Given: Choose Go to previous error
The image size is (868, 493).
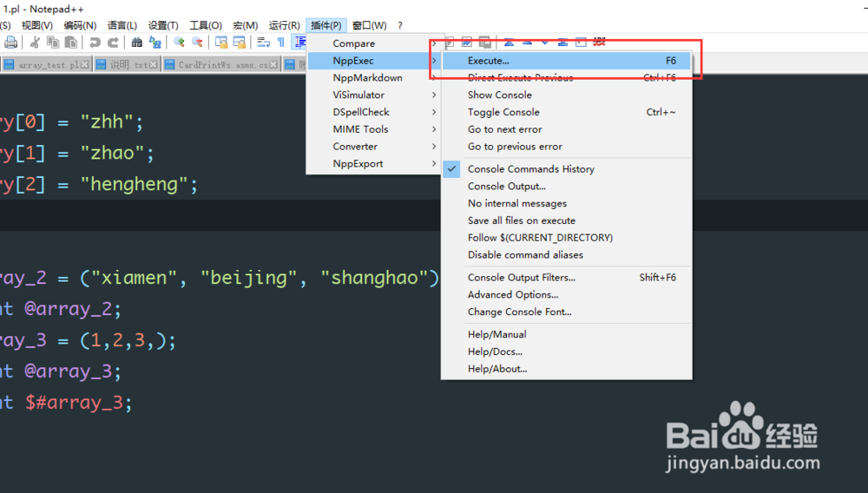Looking at the screenshot, I should click(x=566, y=147).
